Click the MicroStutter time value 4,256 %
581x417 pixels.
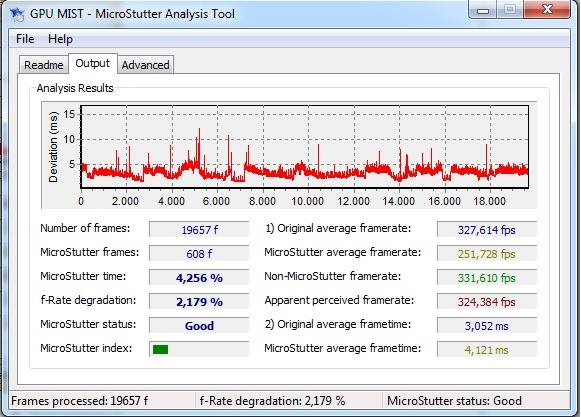coord(199,278)
